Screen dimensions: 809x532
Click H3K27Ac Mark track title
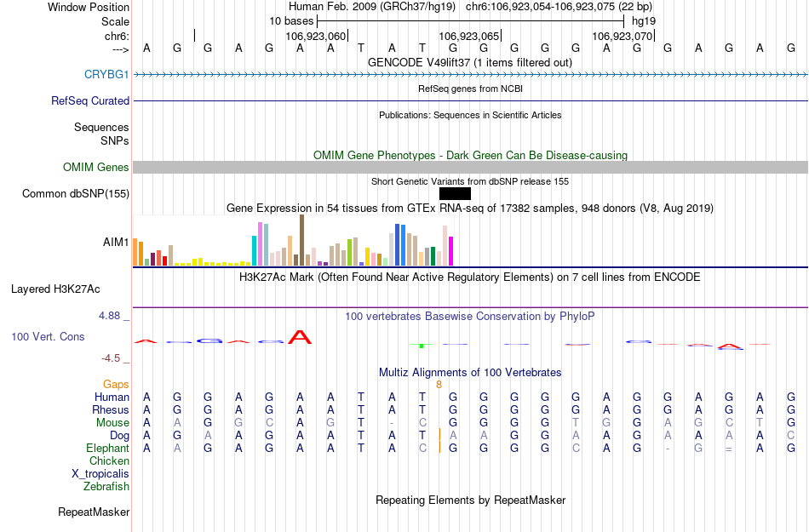tap(470, 277)
